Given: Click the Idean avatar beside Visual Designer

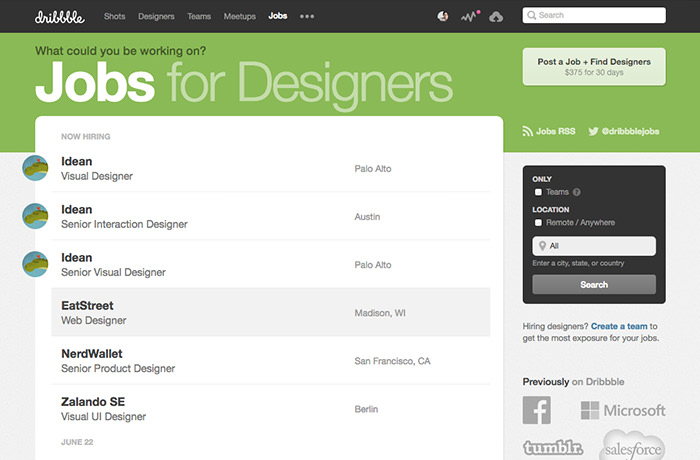Looking at the screenshot, I should click(x=35, y=168).
